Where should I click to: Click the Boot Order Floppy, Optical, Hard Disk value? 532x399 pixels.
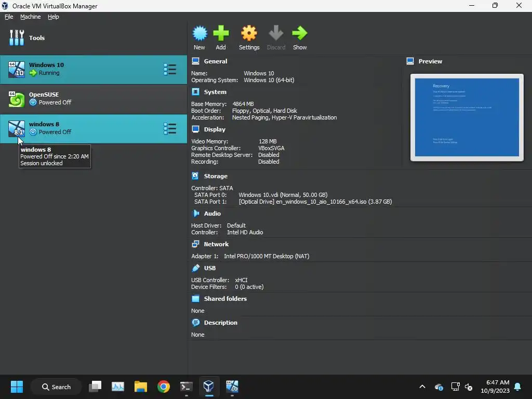264,111
